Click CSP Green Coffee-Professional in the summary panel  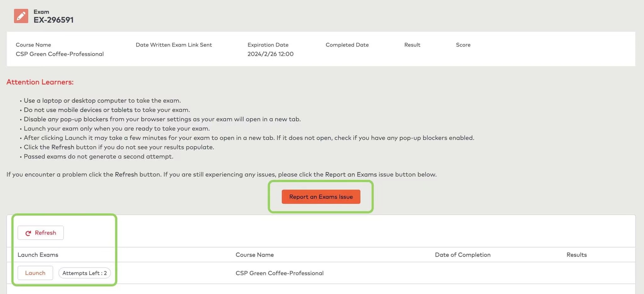60,54
